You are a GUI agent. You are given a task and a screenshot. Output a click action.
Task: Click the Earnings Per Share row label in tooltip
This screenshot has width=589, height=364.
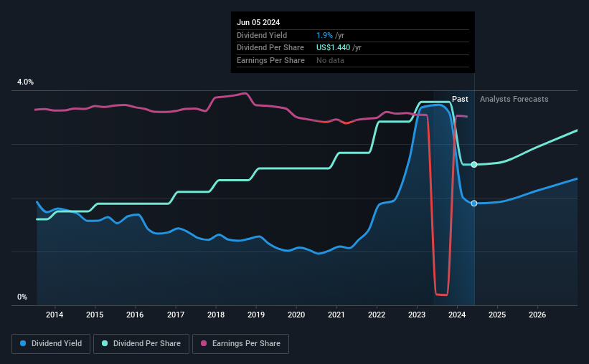pyautogui.click(x=270, y=60)
